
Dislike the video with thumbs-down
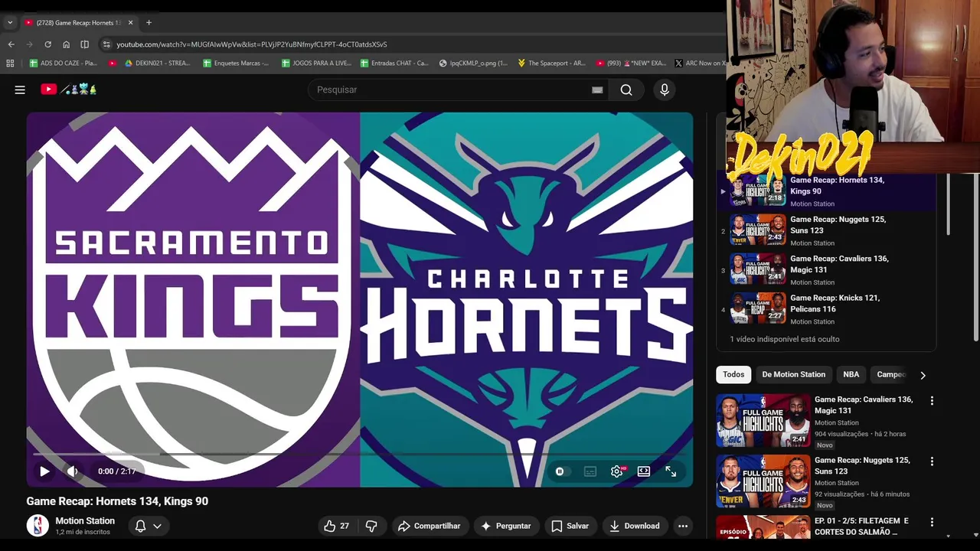(371, 526)
